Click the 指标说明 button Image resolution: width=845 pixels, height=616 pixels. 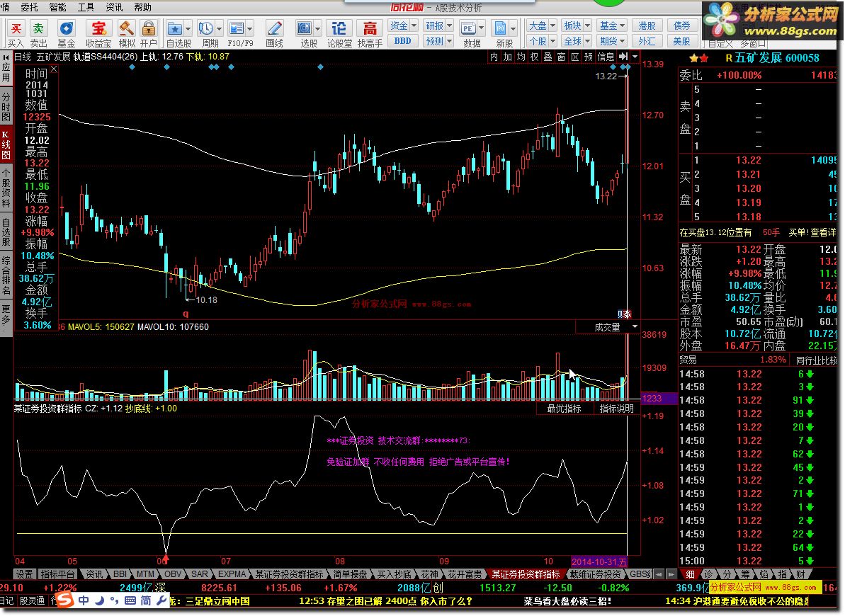click(616, 409)
